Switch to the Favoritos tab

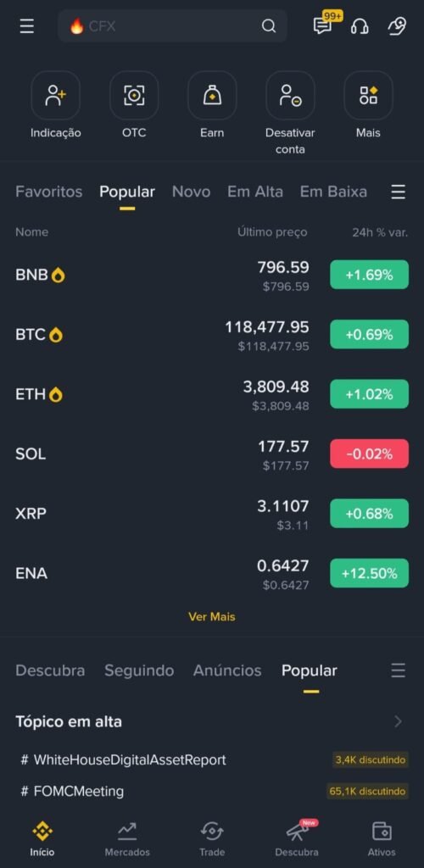tap(48, 192)
